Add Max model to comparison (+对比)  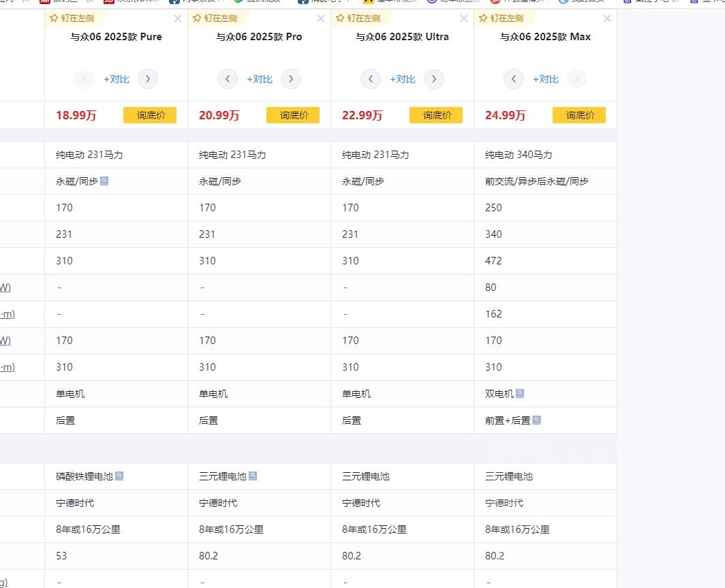(546, 79)
